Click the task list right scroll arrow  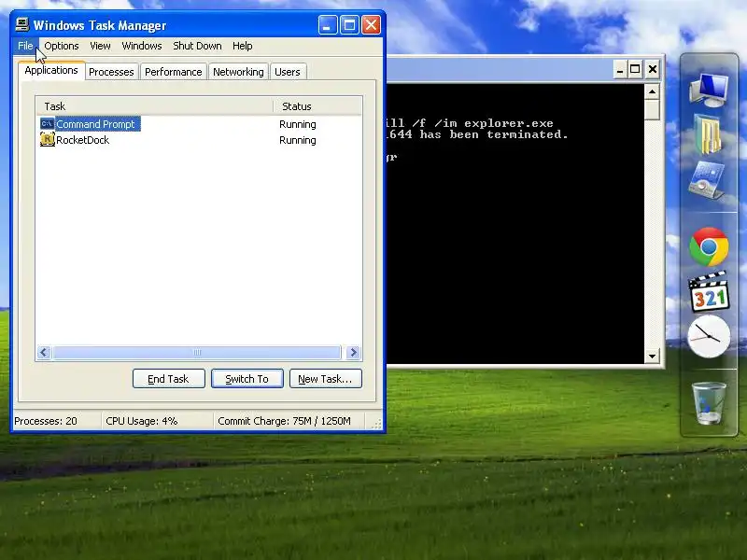click(354, 353)
